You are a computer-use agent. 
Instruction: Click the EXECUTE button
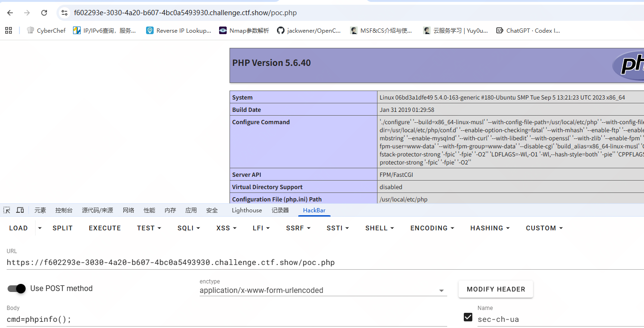tap(105, 228)
